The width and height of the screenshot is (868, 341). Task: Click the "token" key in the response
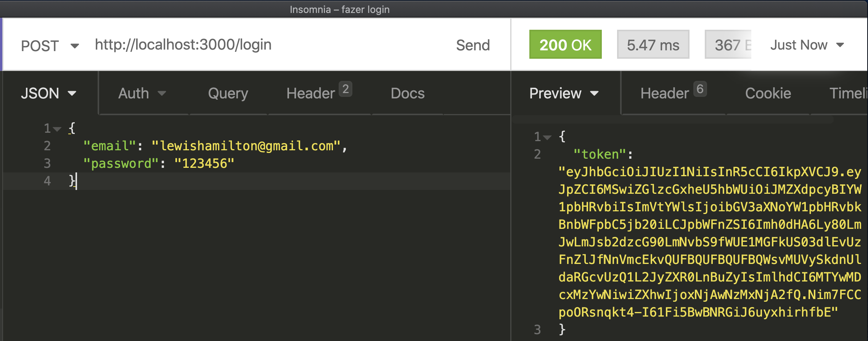[x=600, y=154]
